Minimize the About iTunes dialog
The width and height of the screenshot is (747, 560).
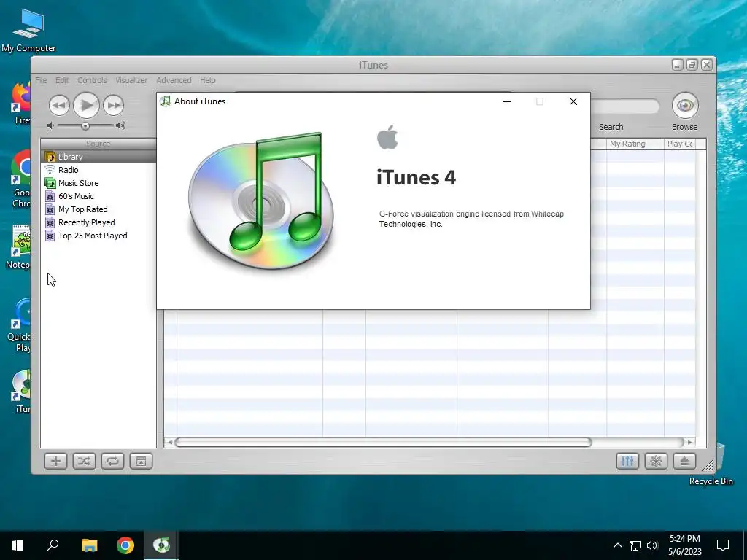(x=507, y=101)
